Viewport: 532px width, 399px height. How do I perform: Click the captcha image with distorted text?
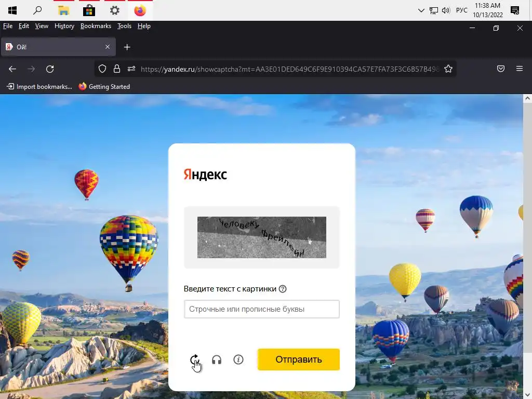(262, 237)
